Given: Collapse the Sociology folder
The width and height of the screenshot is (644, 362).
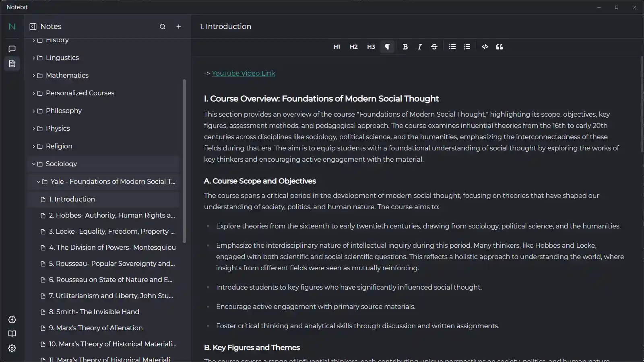Looking at the screenshot, I should tap(34, 164).
